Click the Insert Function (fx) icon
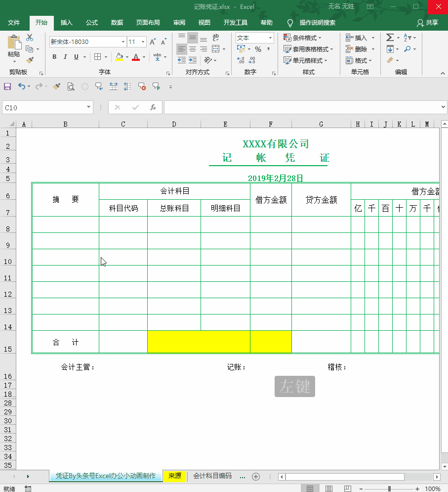The height and width of the screenshot is (492, 448). point(153,107)
